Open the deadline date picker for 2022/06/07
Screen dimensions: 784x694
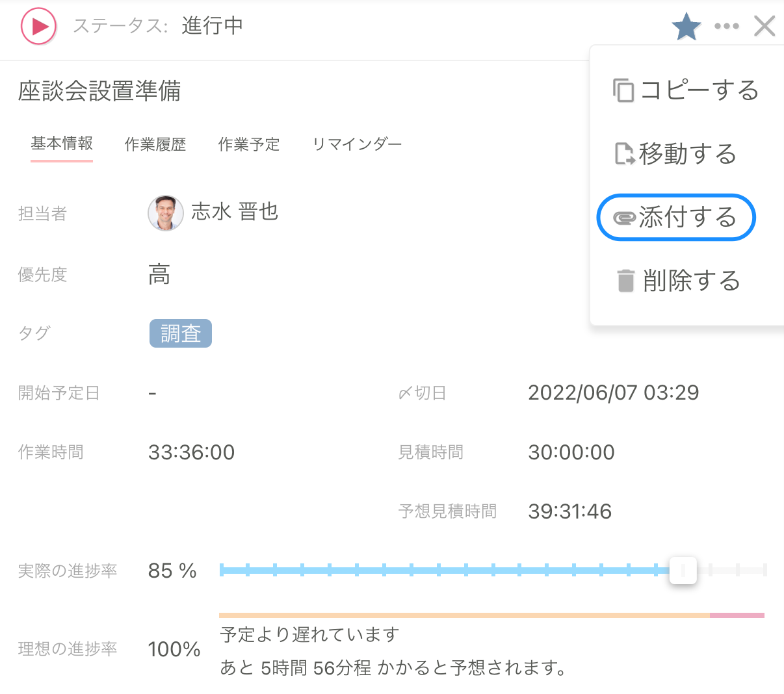613,392
